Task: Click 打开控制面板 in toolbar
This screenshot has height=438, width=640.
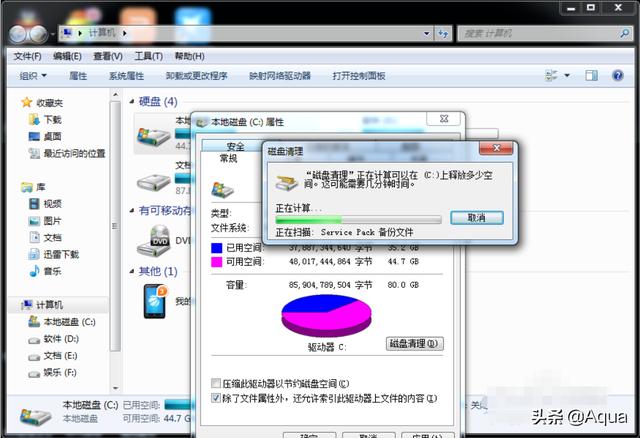Action: pos(359,76)
